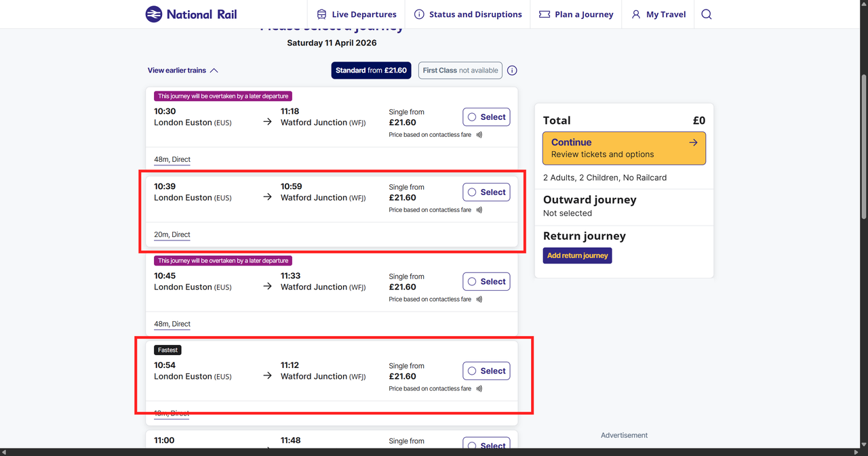Click 2 Adults, 2 Children, No Railcard text
This screenshot has height=456, width=868.
605,178
